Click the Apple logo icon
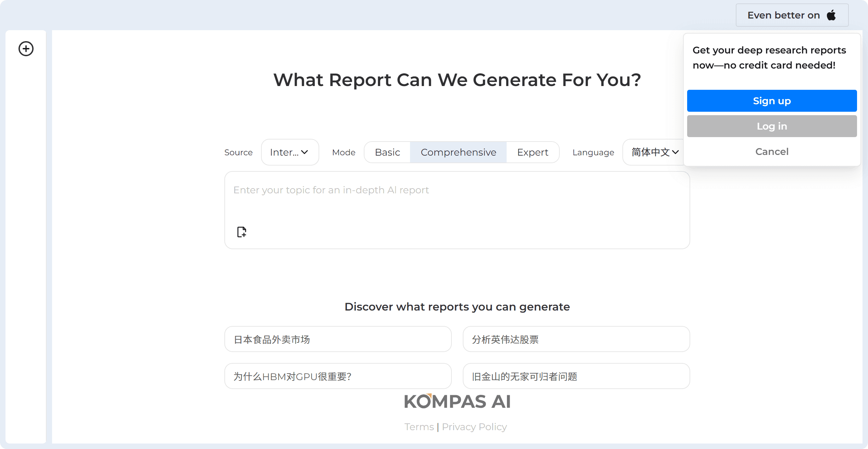The image size is (868, 449). click(x=831, y=15)
